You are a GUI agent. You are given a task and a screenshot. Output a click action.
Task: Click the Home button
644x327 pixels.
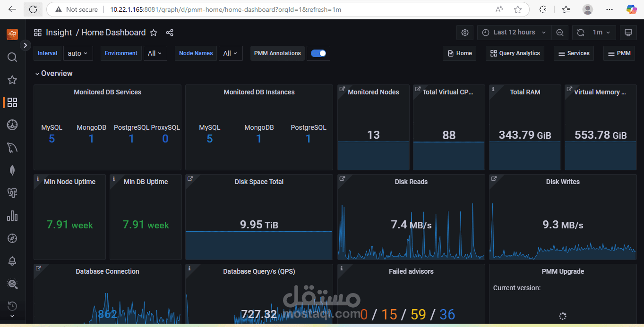tap(459, 53)
